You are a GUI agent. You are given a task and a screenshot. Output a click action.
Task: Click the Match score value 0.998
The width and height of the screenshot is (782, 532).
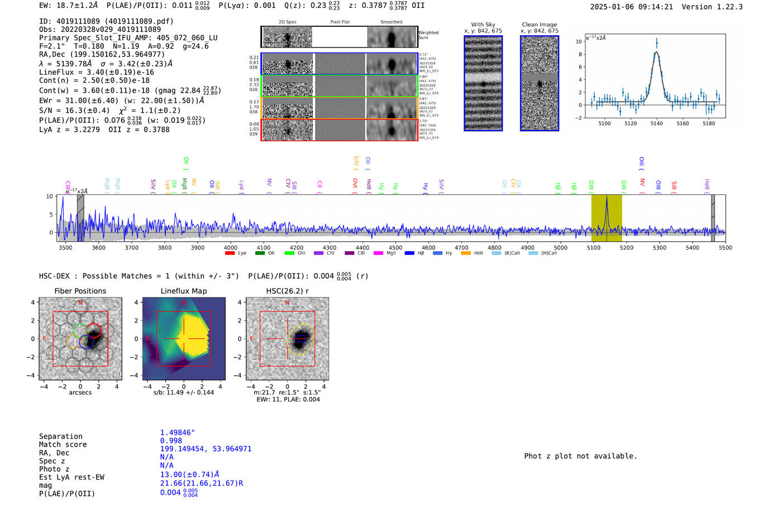(x=171, y=440)
